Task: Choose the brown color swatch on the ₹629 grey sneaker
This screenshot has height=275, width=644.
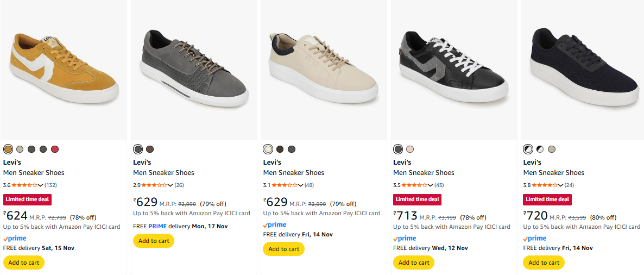Action: [150, 149]
